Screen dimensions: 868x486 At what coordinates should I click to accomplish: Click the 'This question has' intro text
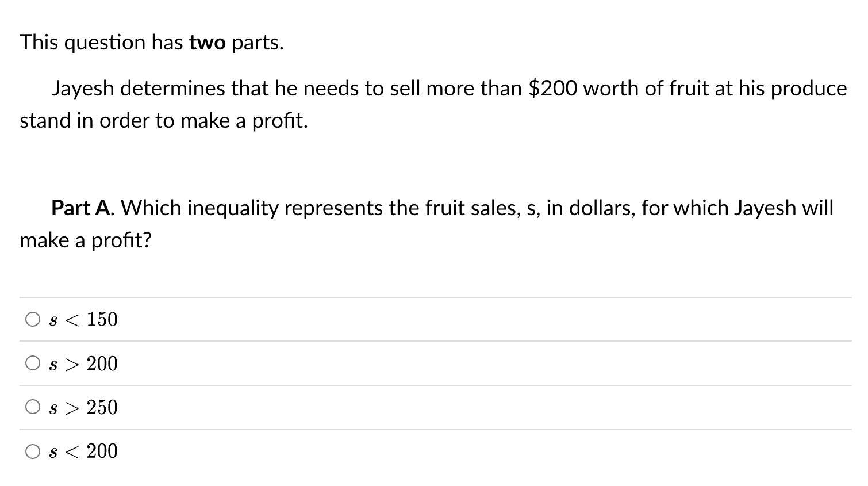pyautogui.click(x=102, y=43)
